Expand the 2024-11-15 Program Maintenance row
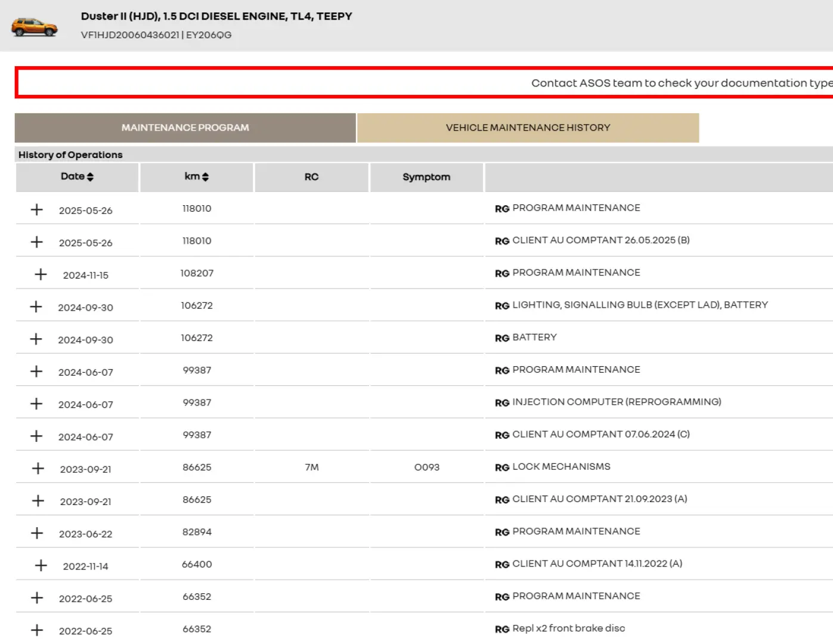This screenshot has height=644, width=833. click(x=41, y=274)
